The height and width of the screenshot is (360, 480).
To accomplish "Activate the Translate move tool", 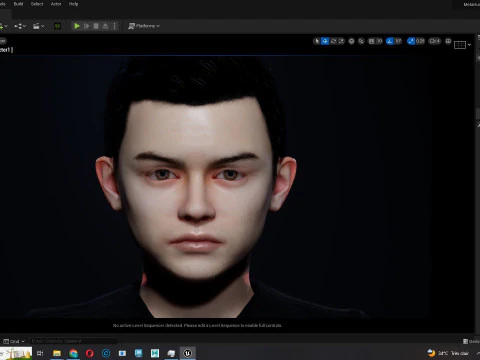I will coord(325,41).
